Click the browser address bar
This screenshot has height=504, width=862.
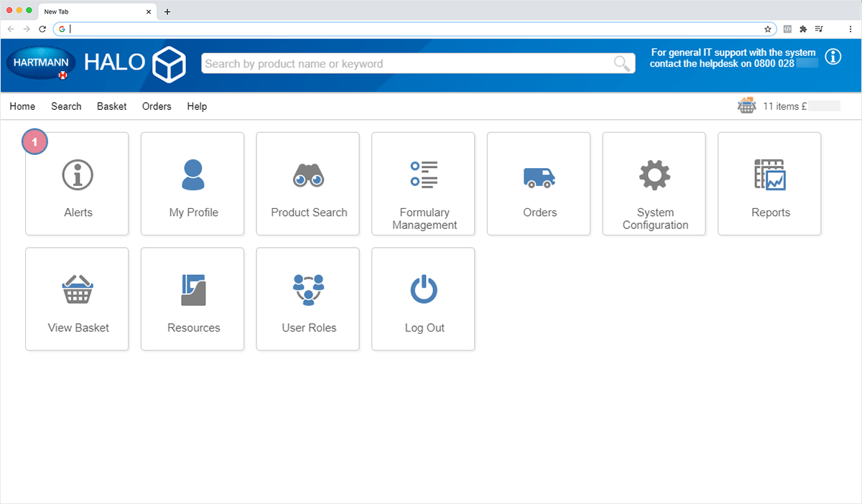click(414, 29)
